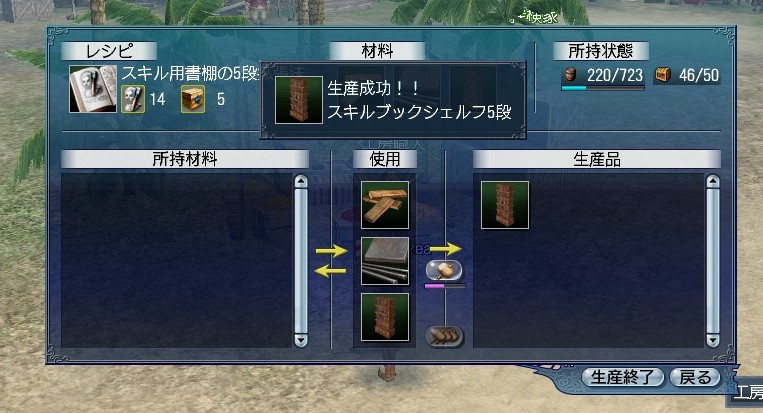
Task: Select the crafting skill rank icon
Action: 133,99
